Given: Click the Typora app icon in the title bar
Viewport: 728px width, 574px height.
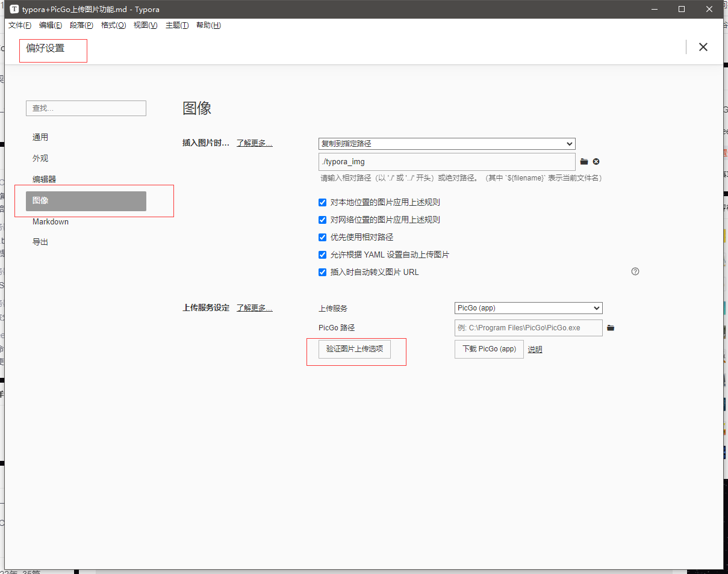Looking at the screenshot, I should 14,9.
